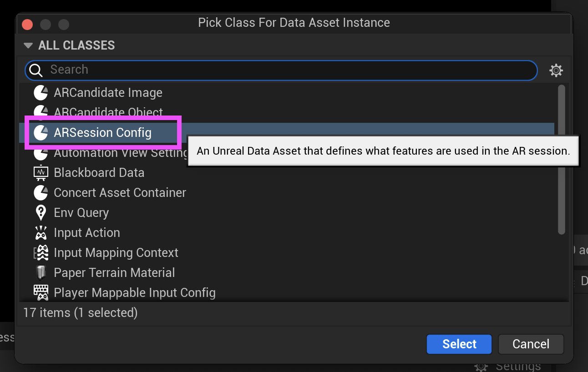
Task: Click the Blackboard Data icon
Action: coord(41,173)
